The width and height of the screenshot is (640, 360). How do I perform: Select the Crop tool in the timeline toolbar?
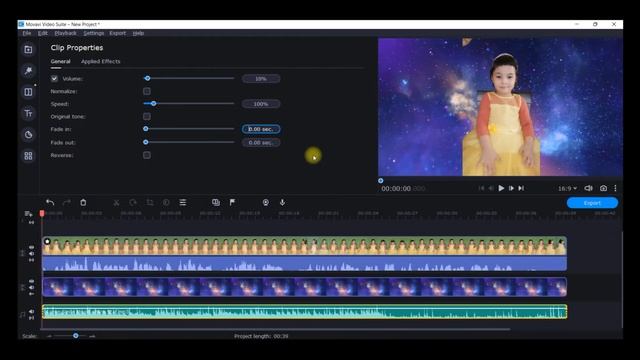click(x=150, y=202)
